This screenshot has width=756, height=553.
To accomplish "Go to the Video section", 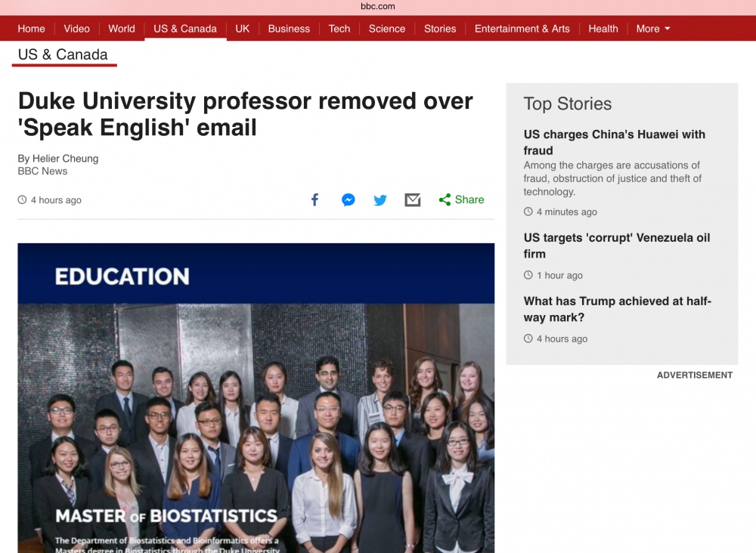I will [x=76, y=29].
